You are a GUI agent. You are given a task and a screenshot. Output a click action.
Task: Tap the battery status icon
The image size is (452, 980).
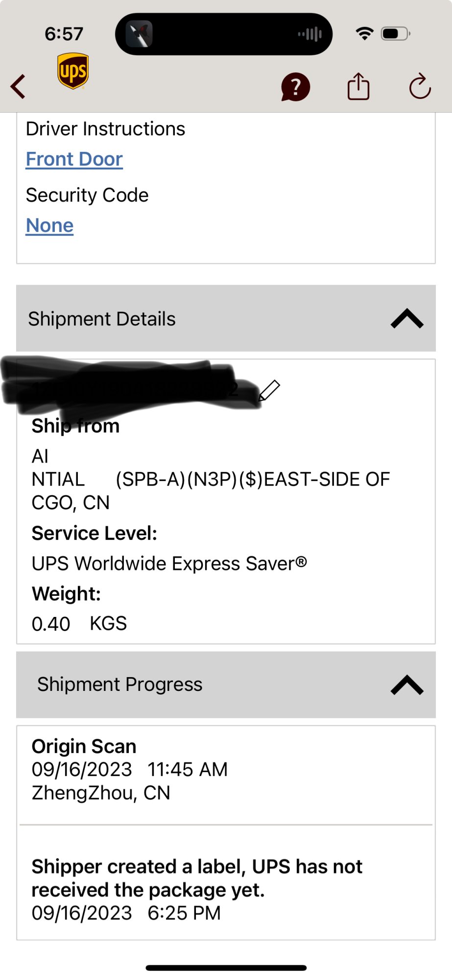tap(396, 34)
